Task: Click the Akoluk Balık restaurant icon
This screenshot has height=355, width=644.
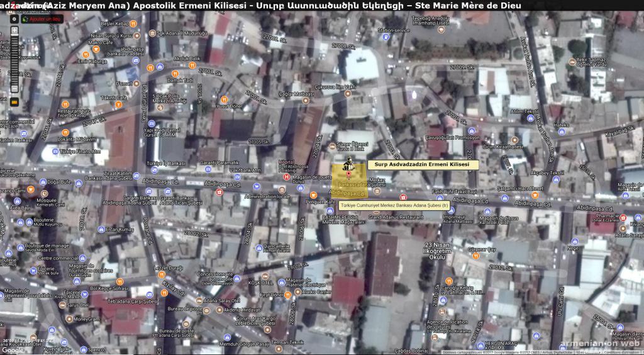Action: tap(192, 65)
